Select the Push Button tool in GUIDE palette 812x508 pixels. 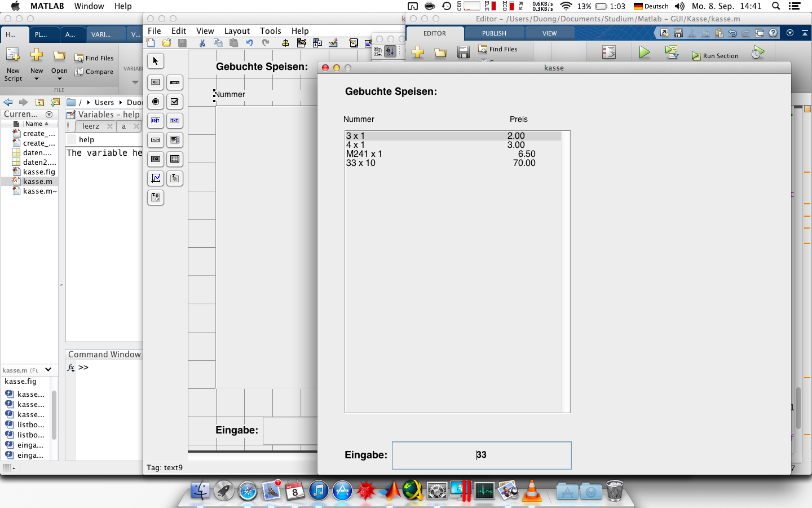click(x=156, y=82)
